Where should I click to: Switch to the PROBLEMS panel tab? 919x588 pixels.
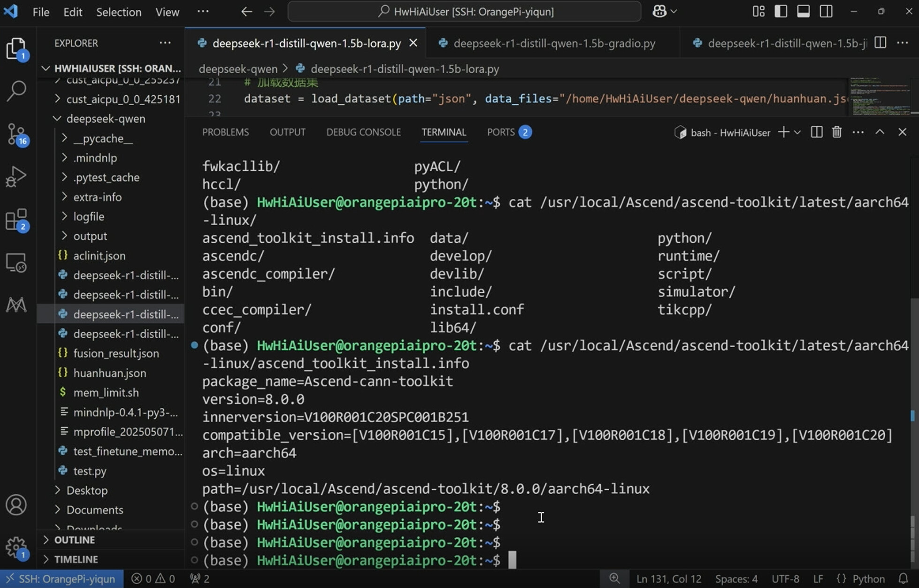pyautogui.click(x=225, y=132)
